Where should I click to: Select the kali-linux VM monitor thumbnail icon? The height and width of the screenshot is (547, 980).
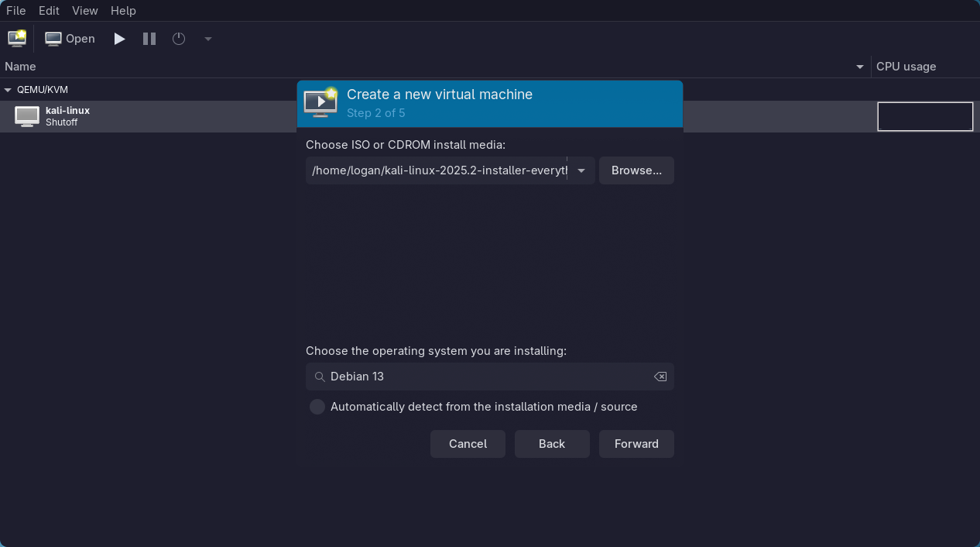click(26, 116)
